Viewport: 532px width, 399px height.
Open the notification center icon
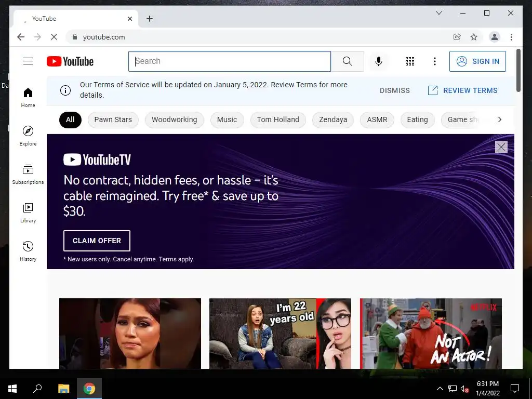[x=515, y=389]
